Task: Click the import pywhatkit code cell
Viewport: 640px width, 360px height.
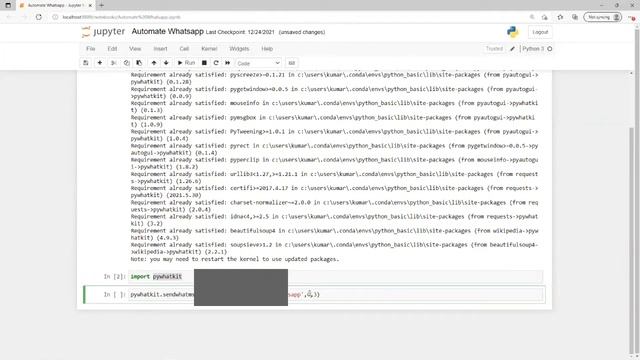Action: point(336,277)
